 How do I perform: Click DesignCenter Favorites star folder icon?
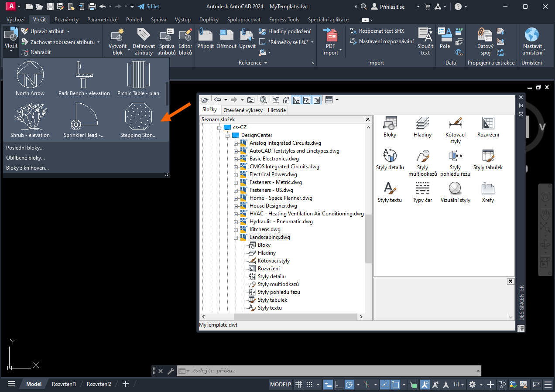pos(276,100)
